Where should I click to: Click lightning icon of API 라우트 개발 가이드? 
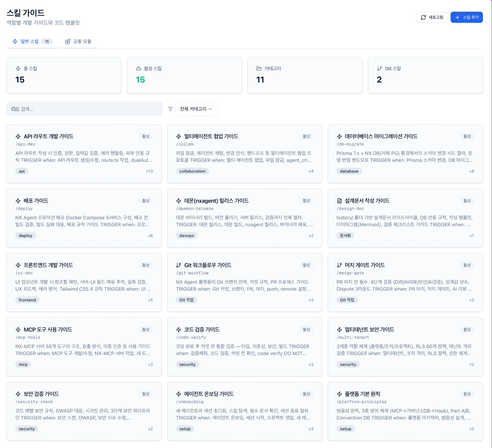point(18,136)
